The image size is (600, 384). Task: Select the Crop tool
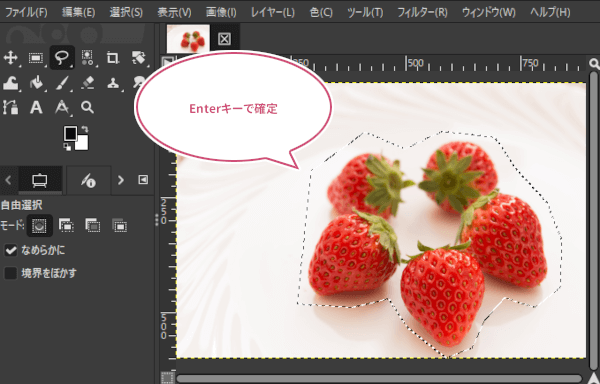point(112,58)
